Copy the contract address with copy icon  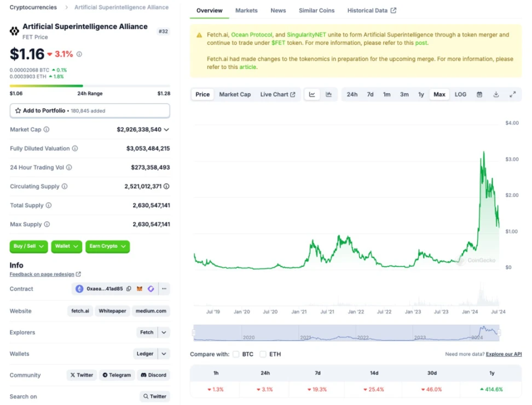click(x=129, y=289)
